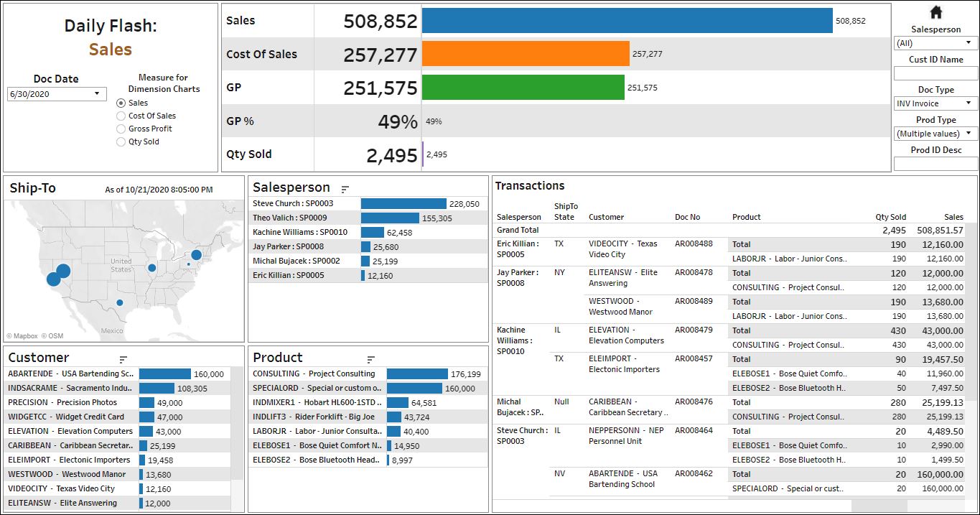The height and width of the screenshot is (515, 980).
Task: Click the Cust ID Name input field
Action: 935,73
